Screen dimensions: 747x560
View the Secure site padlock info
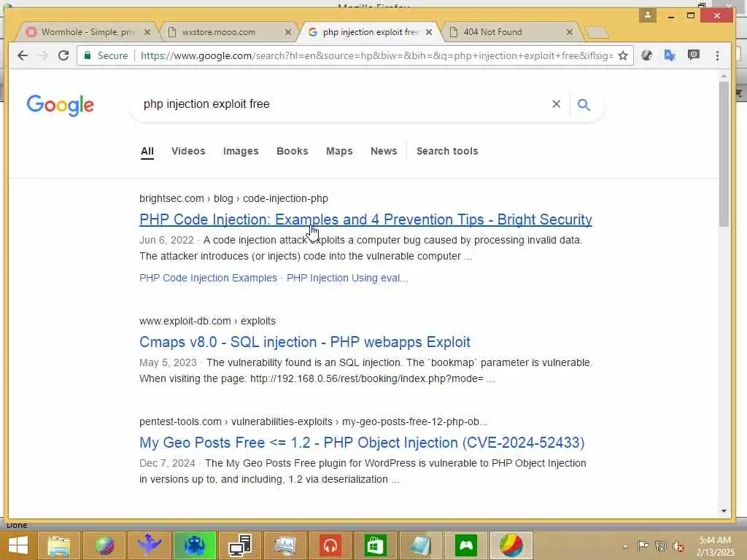[106, 55]
